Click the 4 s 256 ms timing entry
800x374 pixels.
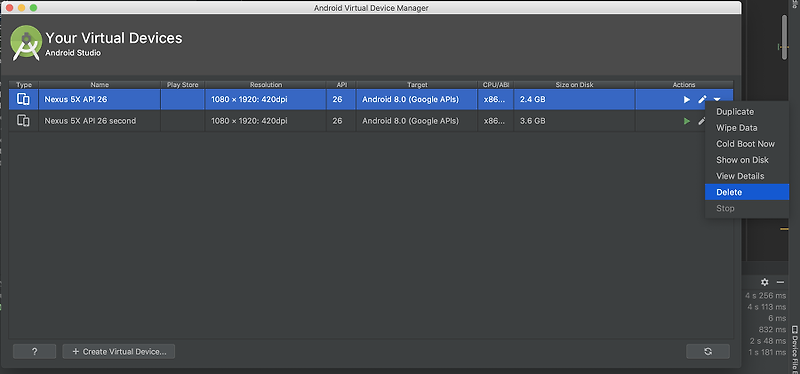[x=765, y=295]
